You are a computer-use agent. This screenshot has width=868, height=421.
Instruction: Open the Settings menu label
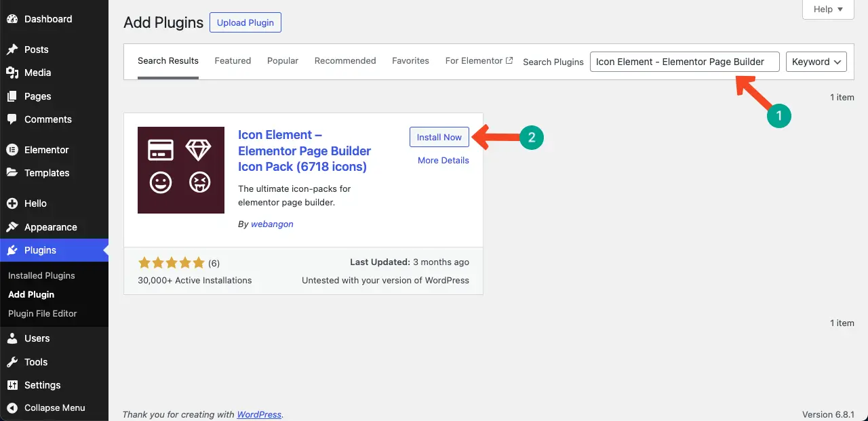pyautogui.click(x=43, y=385)
